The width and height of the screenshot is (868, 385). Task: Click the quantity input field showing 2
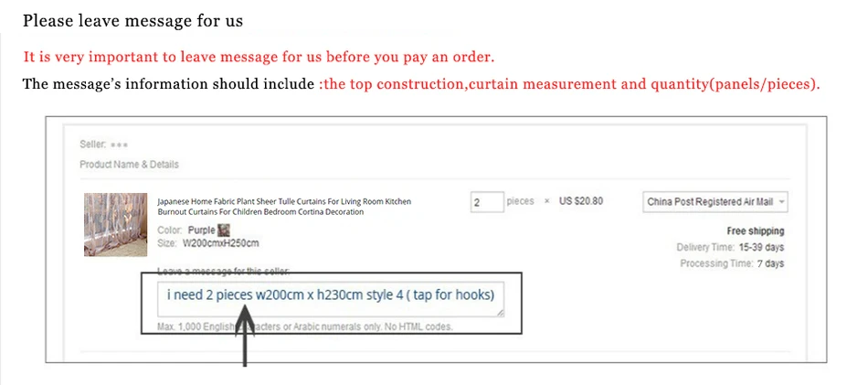[487, 202]
